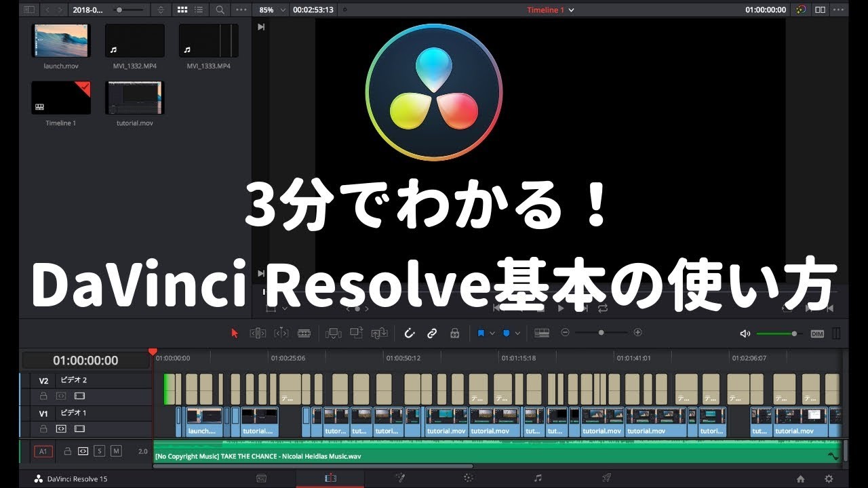Open media pool three-dot options menu
This screenshot has width=868, height=488.
241,10
